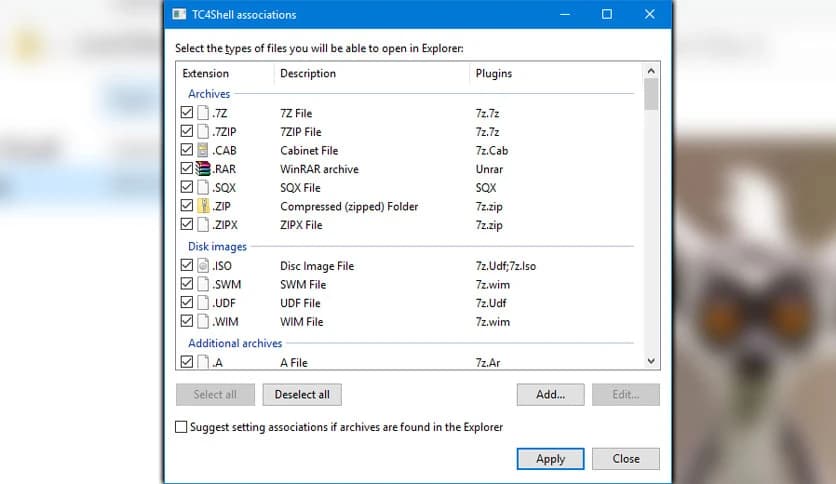This screenshot has width=836, height=484.
Task: Click the scrollbar down arrow
Action: [652, 361]
